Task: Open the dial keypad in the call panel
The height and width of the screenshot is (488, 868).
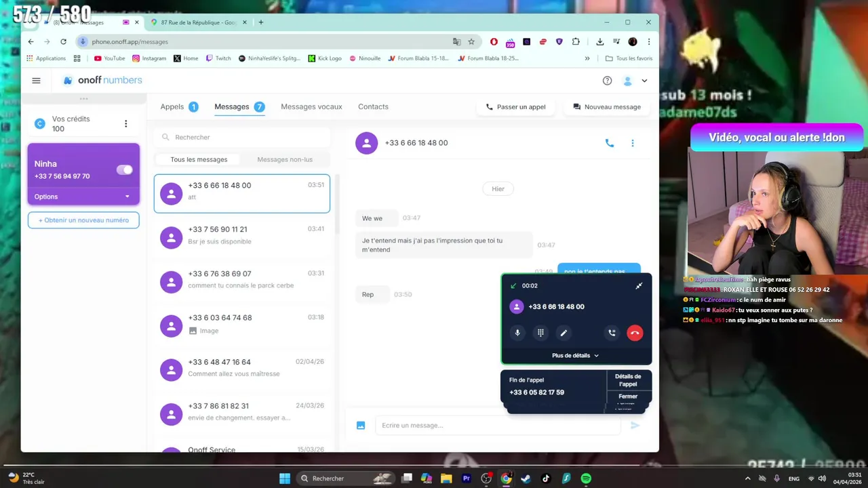Action: [x=540, y=333]
